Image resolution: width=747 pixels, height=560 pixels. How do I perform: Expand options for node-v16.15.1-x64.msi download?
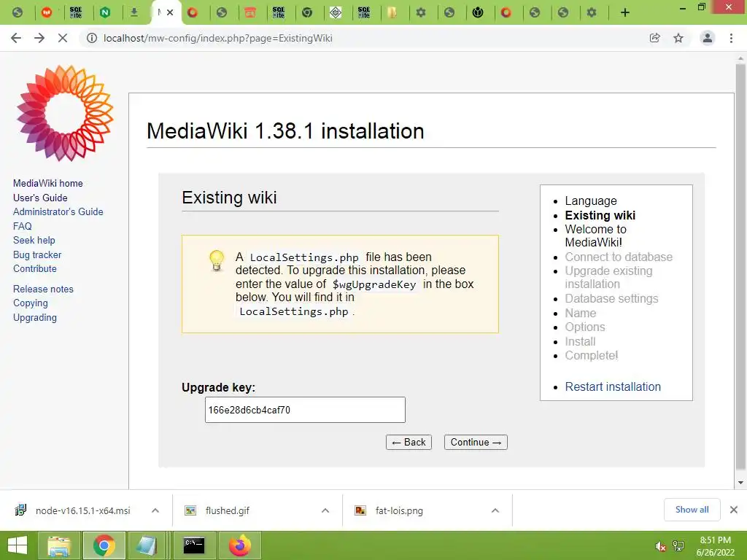pyautogui.click(x=155, y=510)
